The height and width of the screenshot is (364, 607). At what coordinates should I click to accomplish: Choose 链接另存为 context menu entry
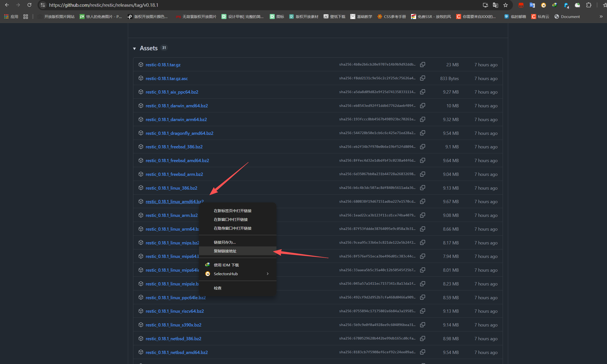point(225,242)
